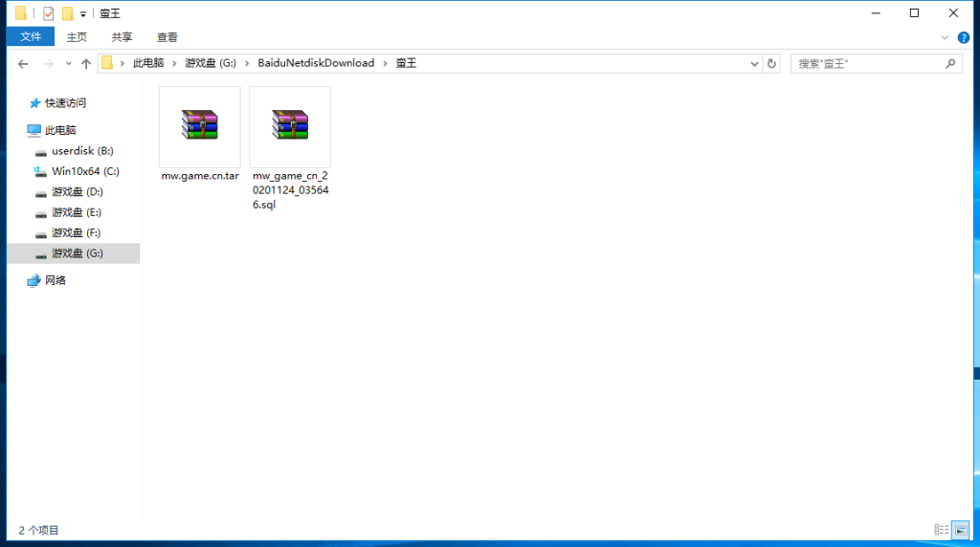The image size is (980, 547).
Task: Expand the chevron after BaiduNetdiskDownload breadcrumb
Action: point(385,64)
